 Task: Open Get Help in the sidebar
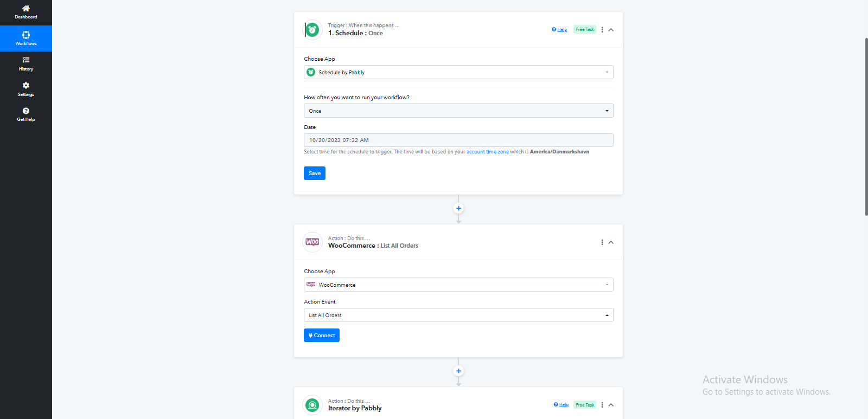(x=26, y=114)
